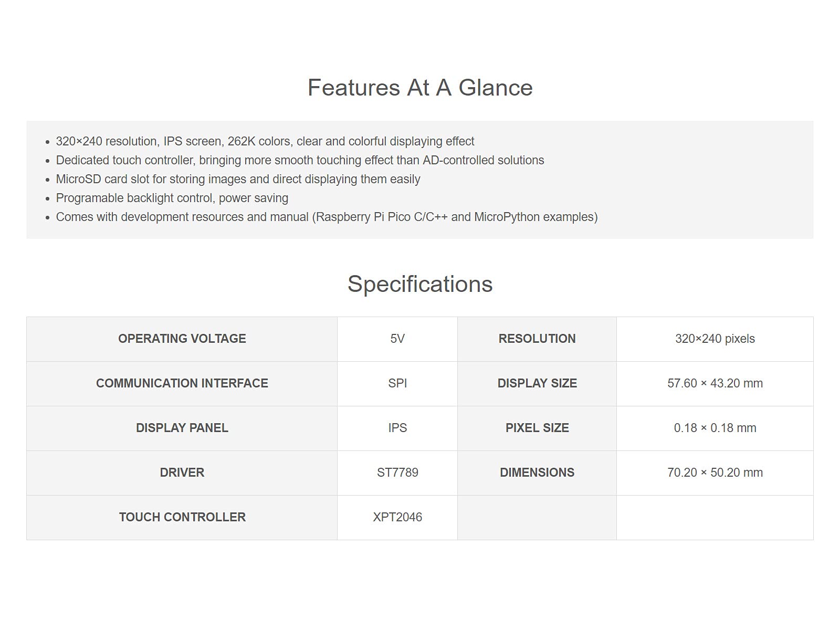Select the 320×240 resolution IPS screen bullet

pos(265,141)
